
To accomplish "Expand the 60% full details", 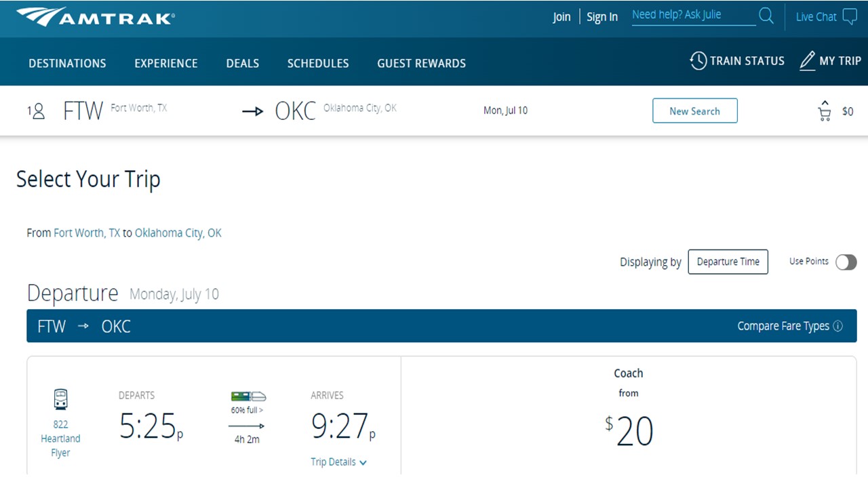I will [x=247, y=410].
